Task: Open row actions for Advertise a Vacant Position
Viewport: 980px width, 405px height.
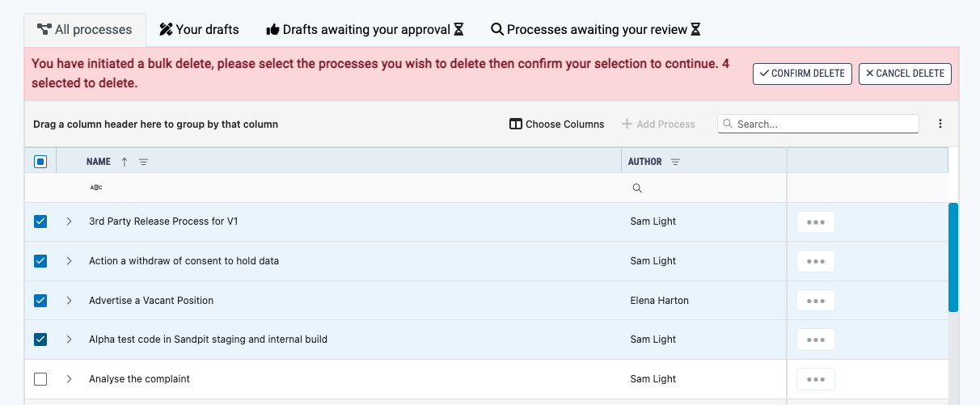Action: 816,301
